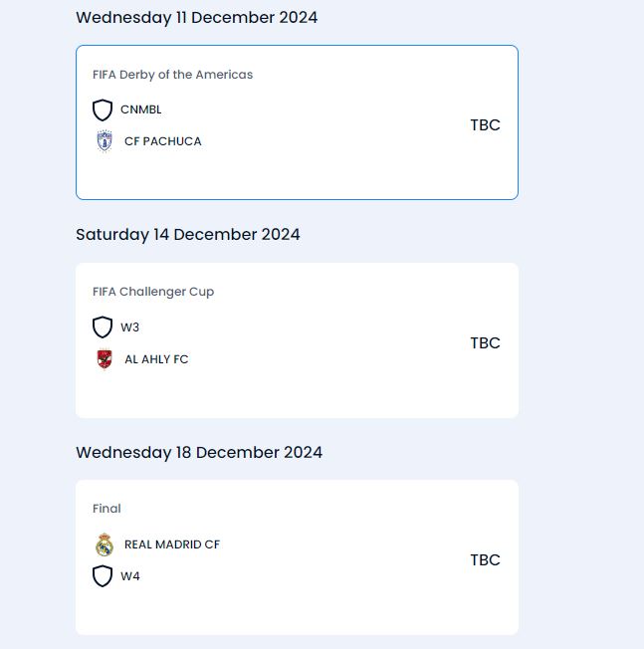Open the FIFA Derby of the Americas label
The width and height of the screenshot is (644, 649).
tap(172, 75)
